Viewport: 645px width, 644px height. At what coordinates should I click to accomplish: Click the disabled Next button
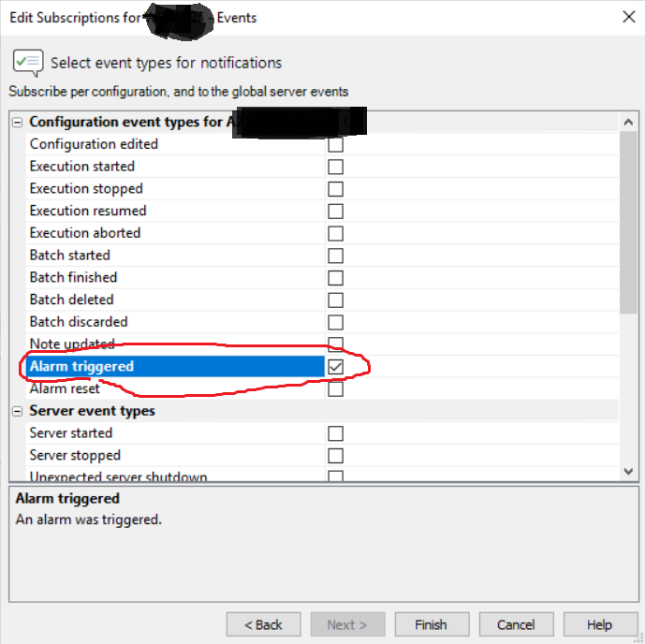[347, 624]
